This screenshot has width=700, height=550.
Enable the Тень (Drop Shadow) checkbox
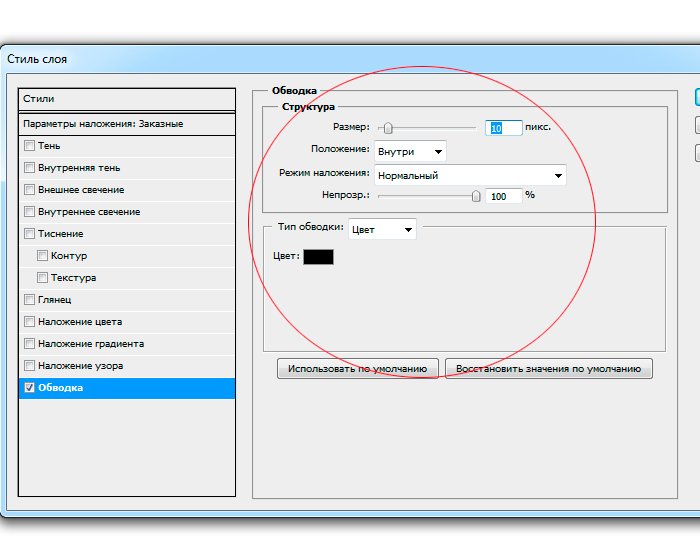click(x=29, y=146)
